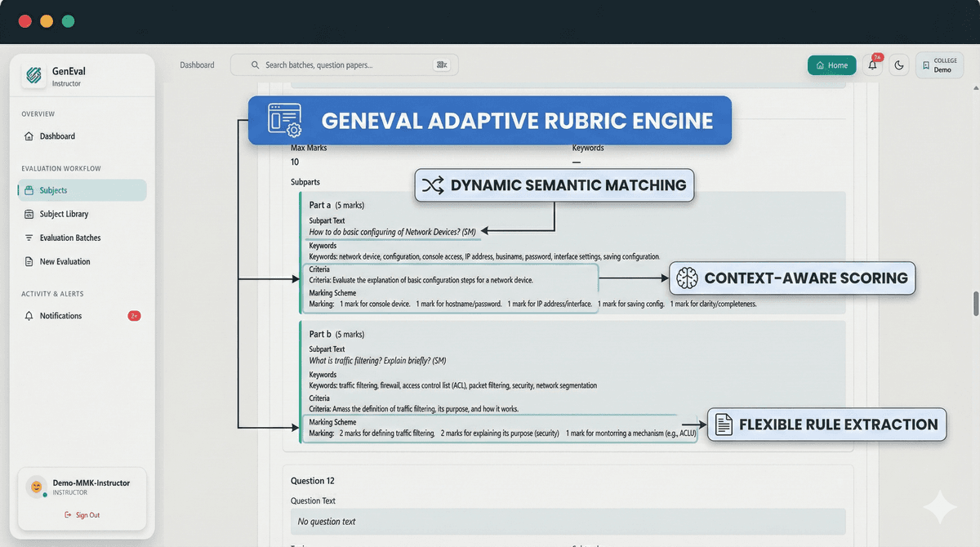The height and width of the screenshot is (547, 980).
Task: Open the top bar notification bell
Action: (872, 65)
